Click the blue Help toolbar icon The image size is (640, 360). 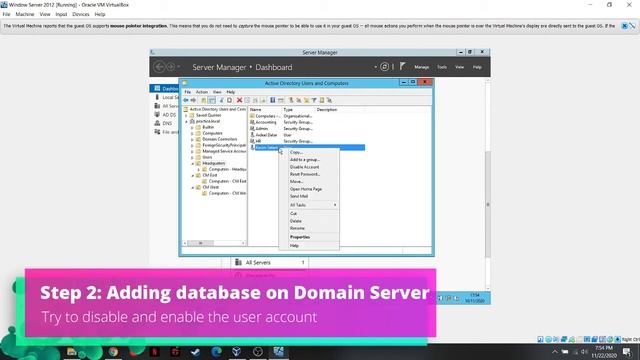tap(272, 100)
